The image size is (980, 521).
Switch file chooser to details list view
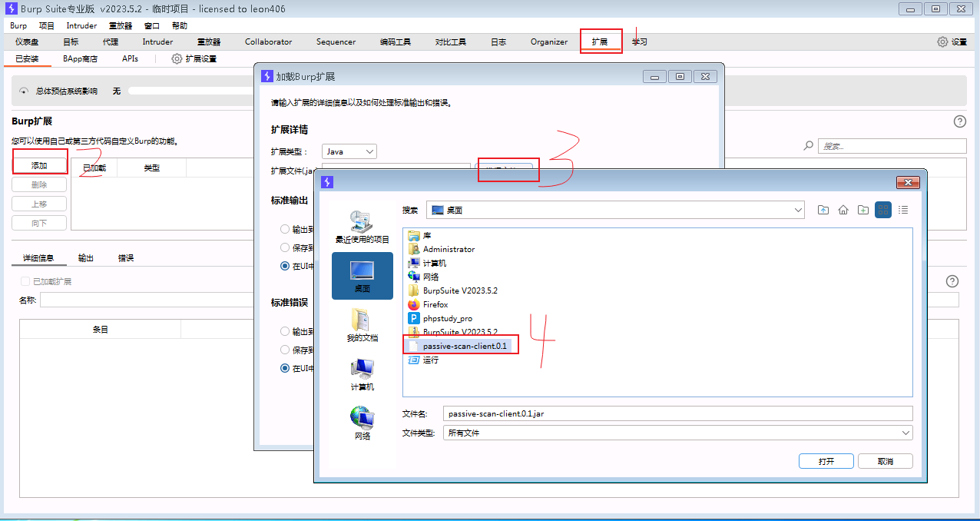(903, 210)
